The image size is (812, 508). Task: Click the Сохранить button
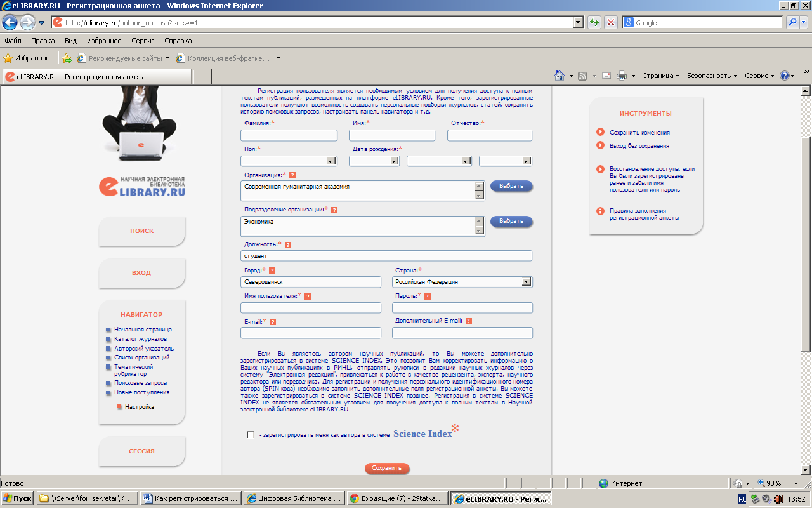coord(387,468)
